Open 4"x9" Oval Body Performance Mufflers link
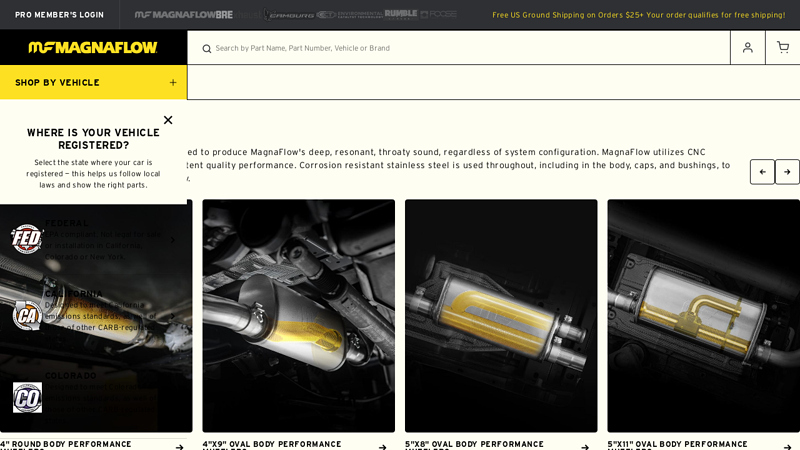The height and width of the screenshot is (450, 800). click(272, 445)
